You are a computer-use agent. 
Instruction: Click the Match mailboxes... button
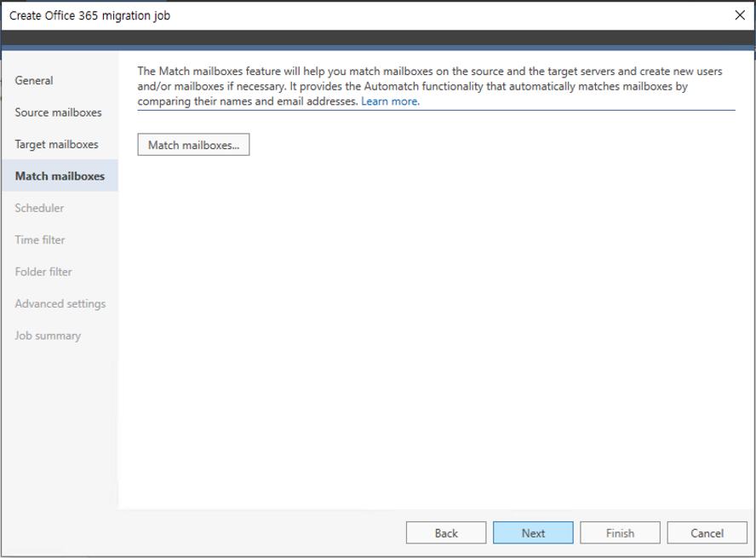[x=193, y=145]
